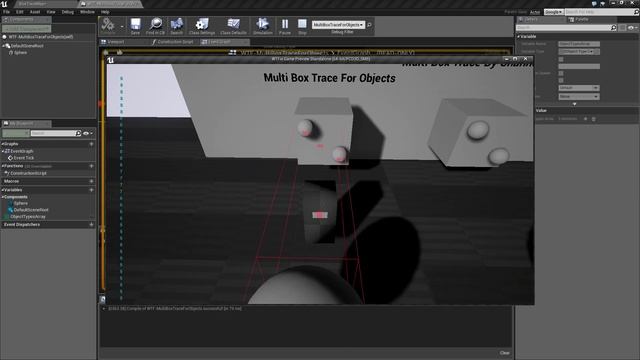Open the Asset menu
The image size is (640, 360).
click(35, 12)
